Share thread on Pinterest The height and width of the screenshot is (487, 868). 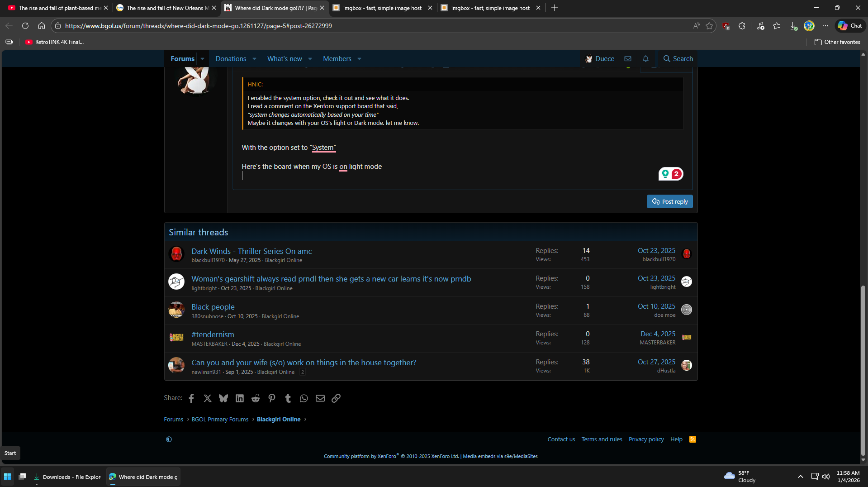click(271, 398)
